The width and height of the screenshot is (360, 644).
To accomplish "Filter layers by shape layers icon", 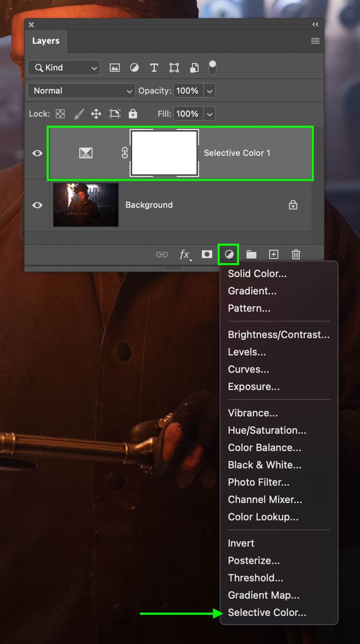I will (x=174, y=68).
